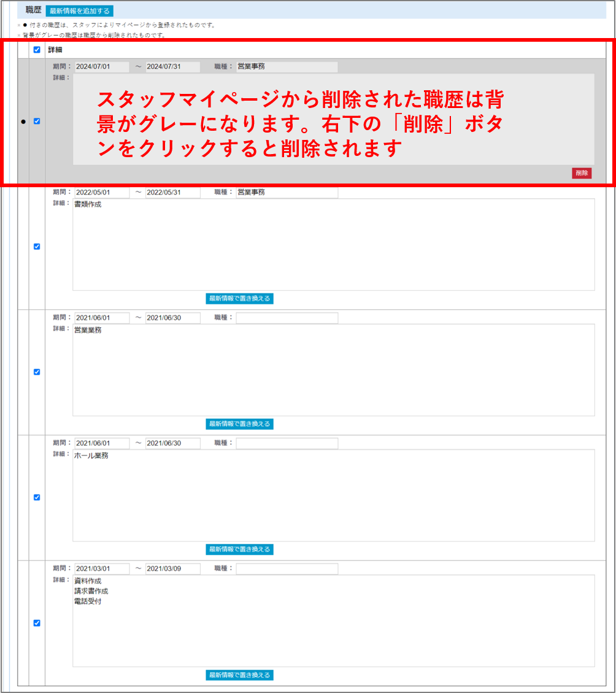Image resolution: width=616 pixels, height=693 pixels.
Task: Select the 2024/07/31 end date field
Action: pyautogui.click(x=173, y=67)
